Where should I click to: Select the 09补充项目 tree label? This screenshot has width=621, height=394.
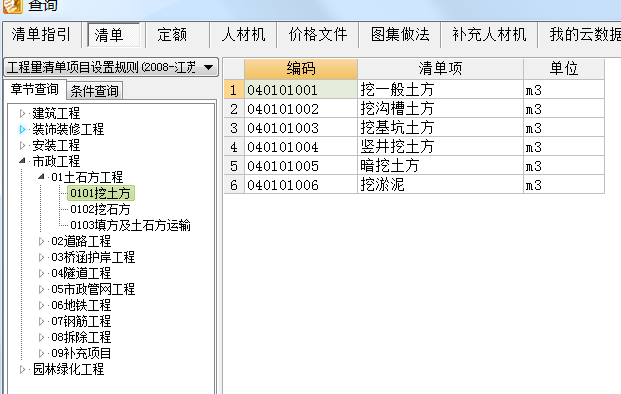coord(81,353)
